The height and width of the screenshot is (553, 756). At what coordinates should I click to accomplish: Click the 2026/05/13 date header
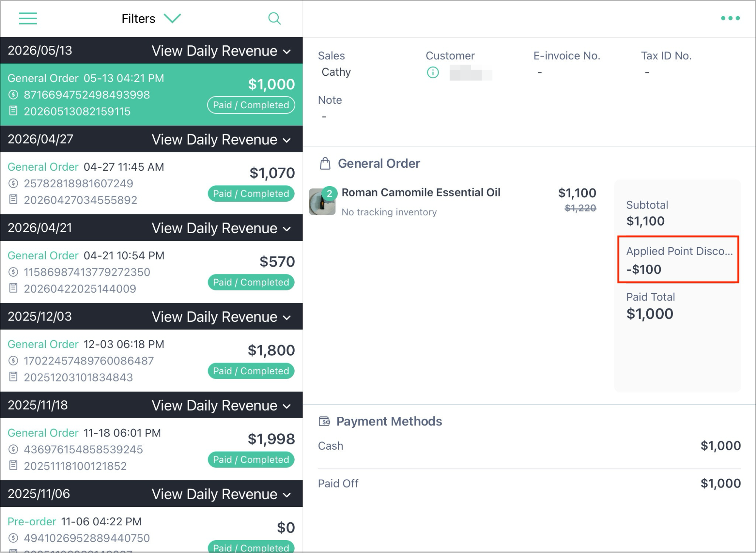(40, 50)
